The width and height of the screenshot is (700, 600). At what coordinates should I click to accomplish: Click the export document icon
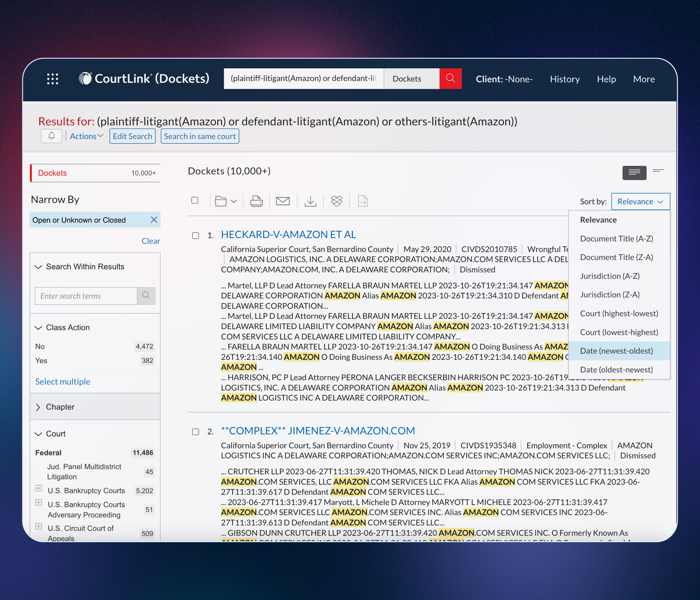[363, 201]
